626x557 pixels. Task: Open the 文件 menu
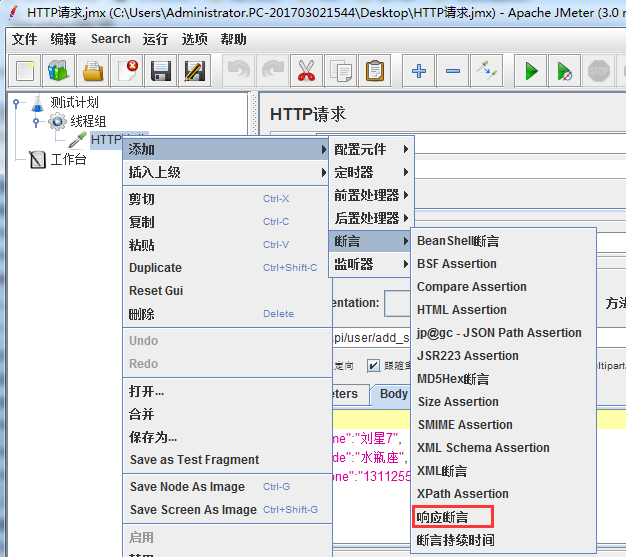tap(24, 39)
